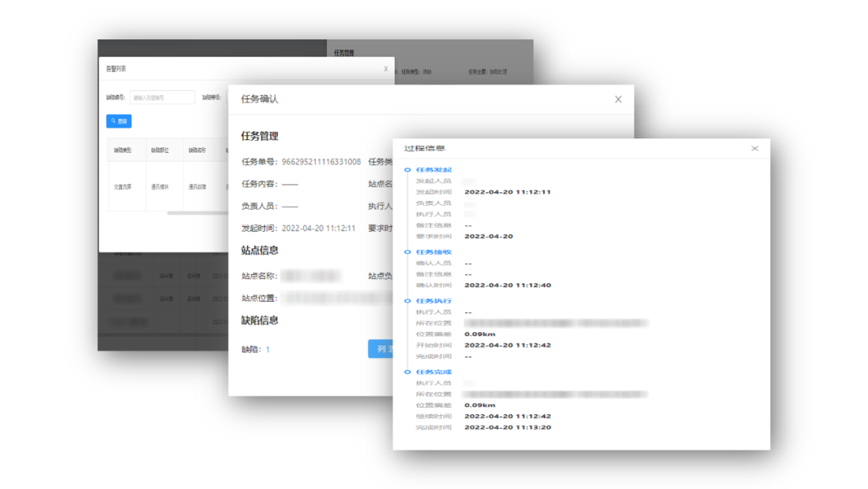The height and width of the screenshot is (489, 868).
Task: Select task number 966295211116331008
Action: (x=321, y=162)
